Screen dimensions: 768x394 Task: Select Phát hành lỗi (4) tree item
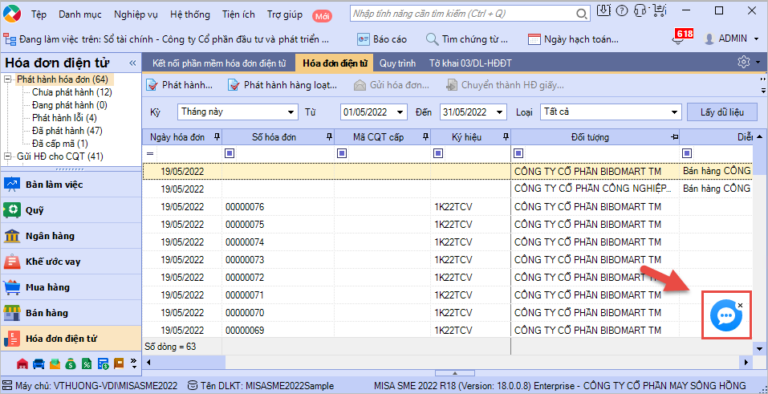65,118
